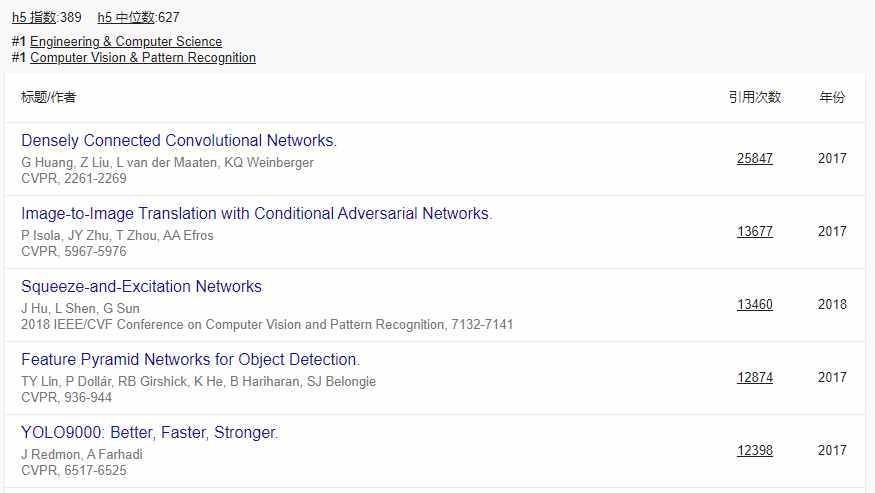Open the h5 中位数 link
Screen dimensions: 875x493
[125, 17]
